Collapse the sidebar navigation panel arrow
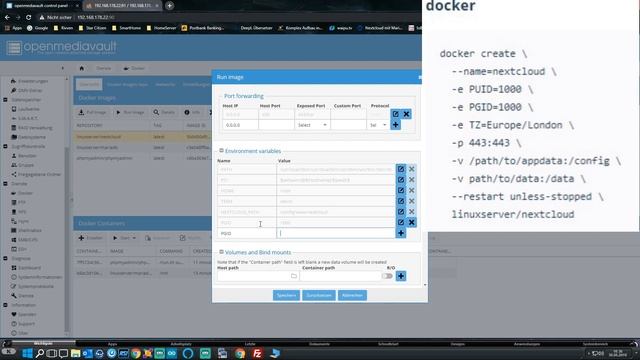640x360 pixels. (x=62, y=68)
